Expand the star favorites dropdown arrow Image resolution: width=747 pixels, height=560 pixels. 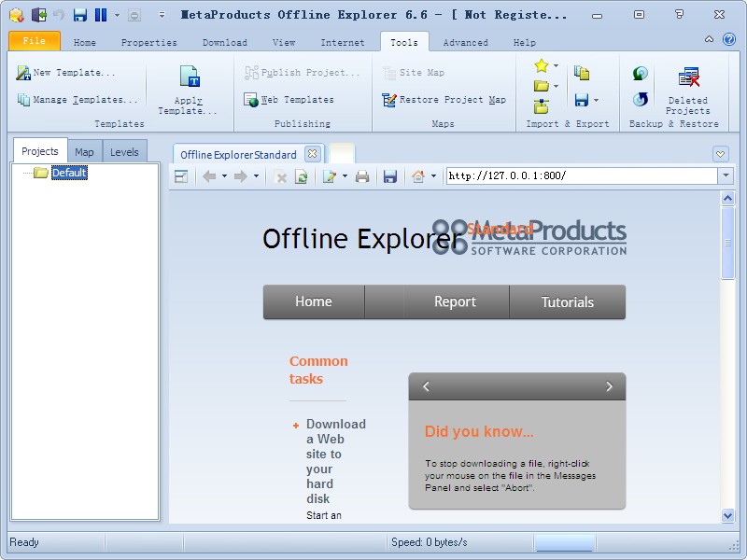[x=556, y=65]
